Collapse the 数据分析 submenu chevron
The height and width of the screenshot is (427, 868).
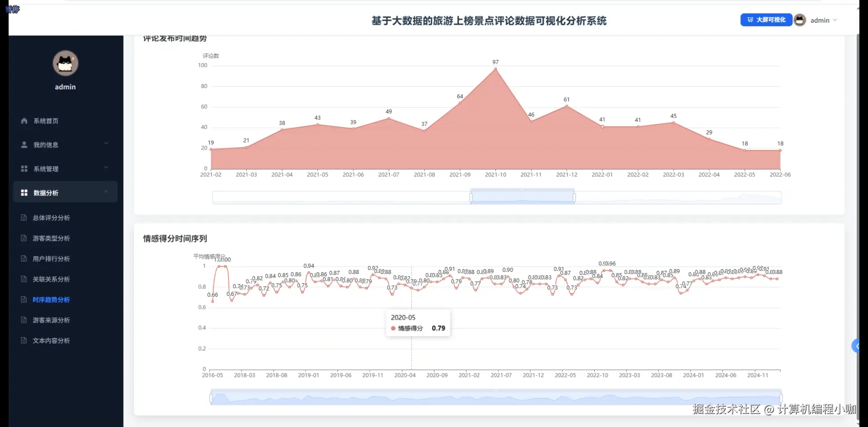(x=106, y=191)
